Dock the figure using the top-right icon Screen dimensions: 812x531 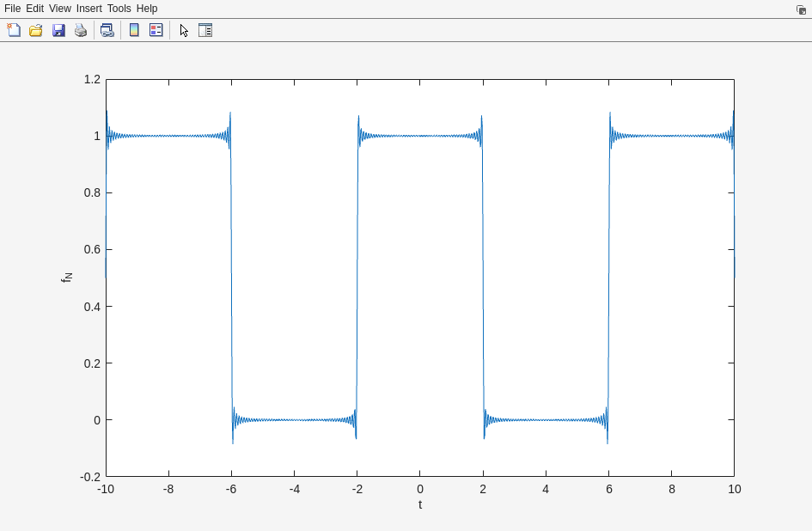pos(801,9)
